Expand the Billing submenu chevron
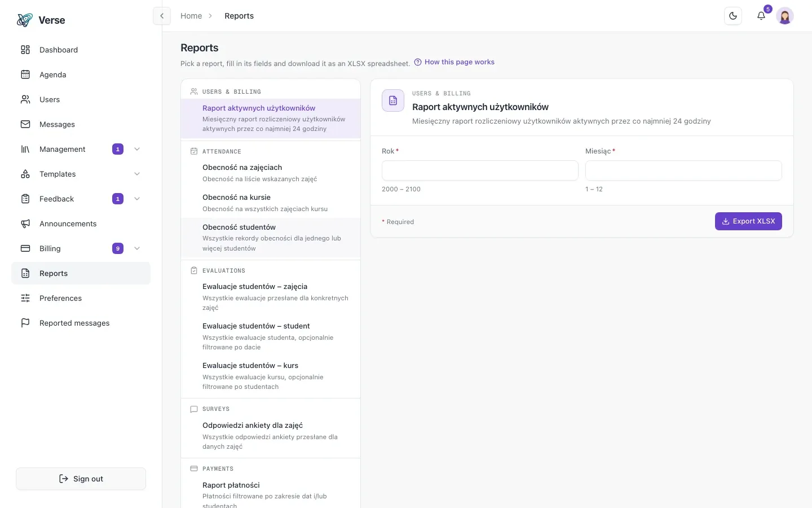 click(x=137, y=248)
